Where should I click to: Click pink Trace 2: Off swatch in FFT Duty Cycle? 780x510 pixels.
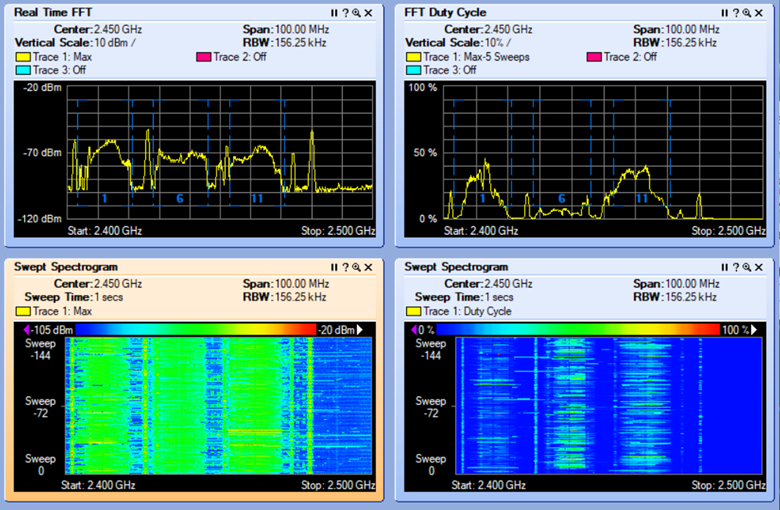[x=595, y=57]
